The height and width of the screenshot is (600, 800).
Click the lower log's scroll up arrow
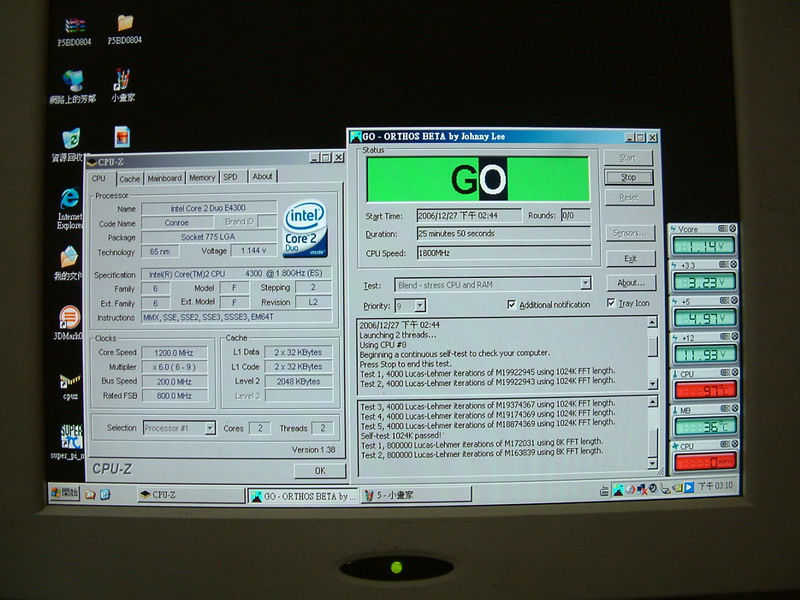[x=653, y=403]
